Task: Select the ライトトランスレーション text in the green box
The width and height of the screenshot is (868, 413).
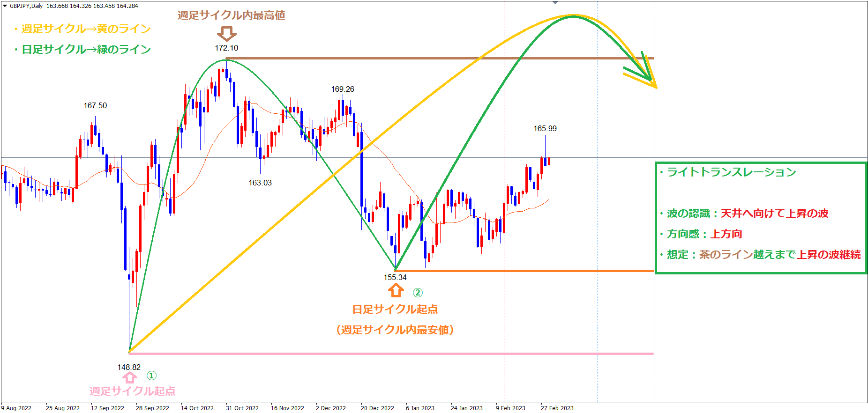Action: click(x=731, y=172)
